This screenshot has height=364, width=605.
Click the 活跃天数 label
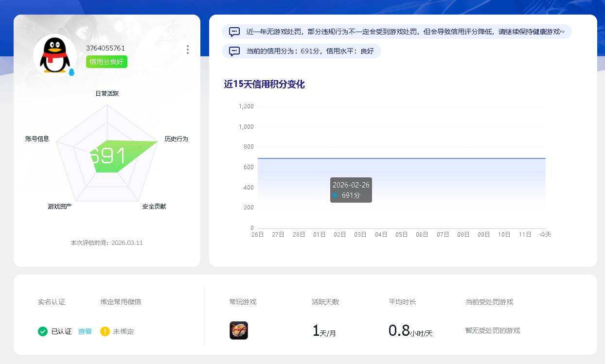click(x=325, y=302)
